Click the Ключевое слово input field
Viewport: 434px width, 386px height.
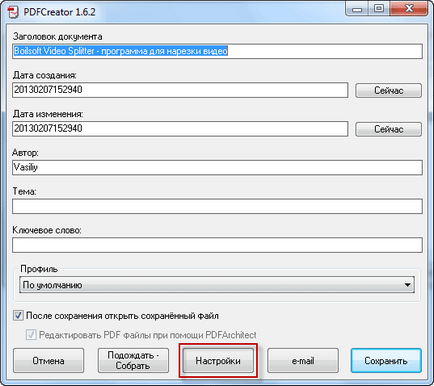(217, 245)
